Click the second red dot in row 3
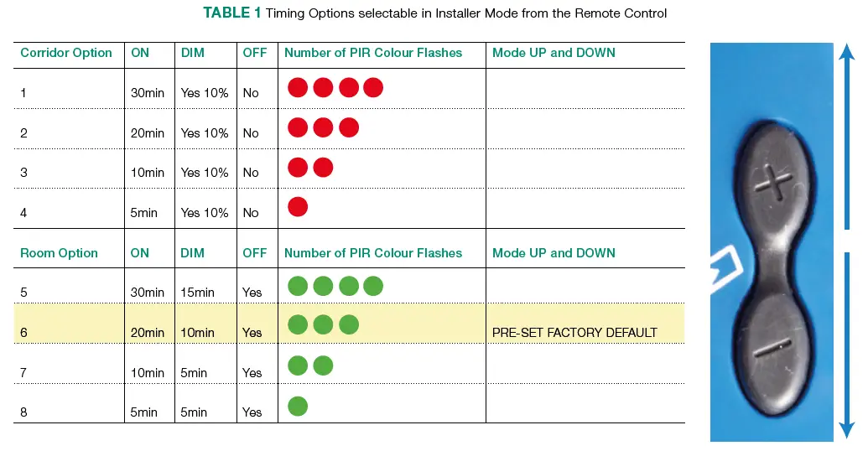This screenshot has width=868, height=451. (323, 168)
